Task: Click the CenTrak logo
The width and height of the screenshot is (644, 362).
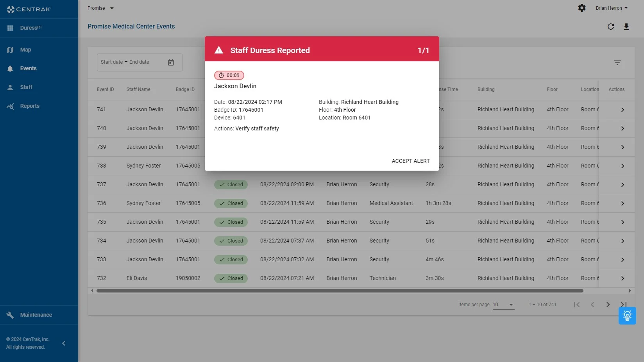Action: (x=29, y=9)
